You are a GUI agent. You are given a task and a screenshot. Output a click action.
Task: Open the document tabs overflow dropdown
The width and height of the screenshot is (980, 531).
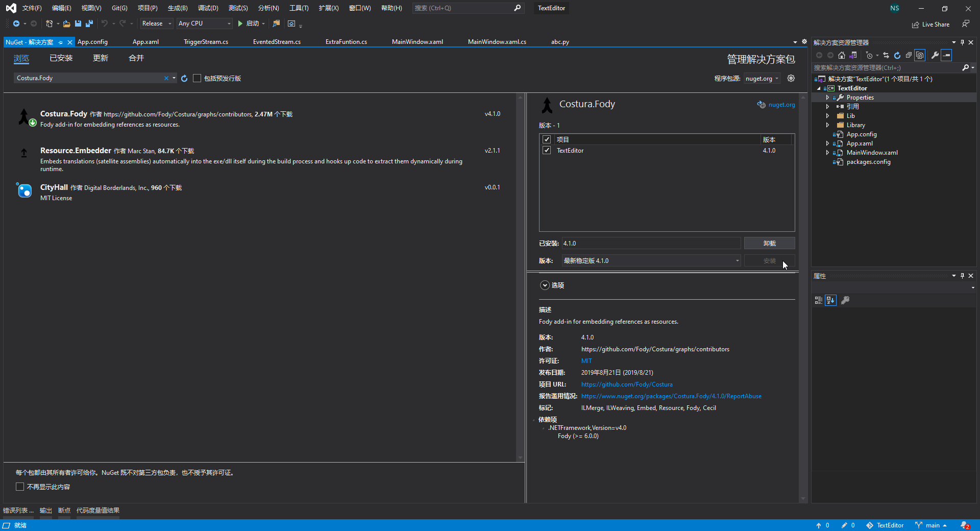coord(795,42)
